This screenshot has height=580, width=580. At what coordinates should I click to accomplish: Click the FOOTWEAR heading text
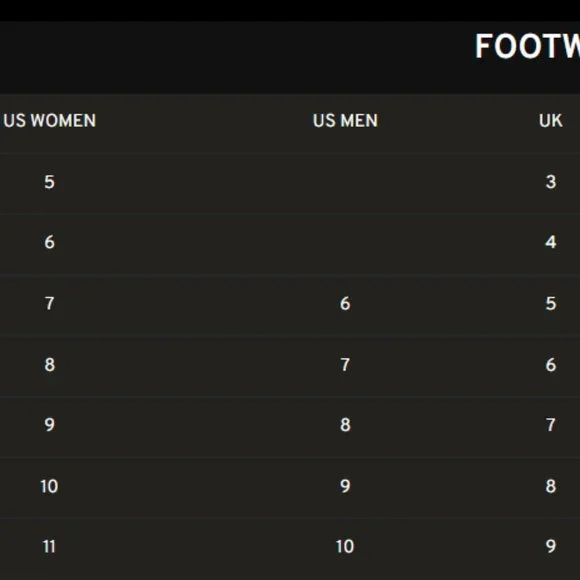coord(527,46)
